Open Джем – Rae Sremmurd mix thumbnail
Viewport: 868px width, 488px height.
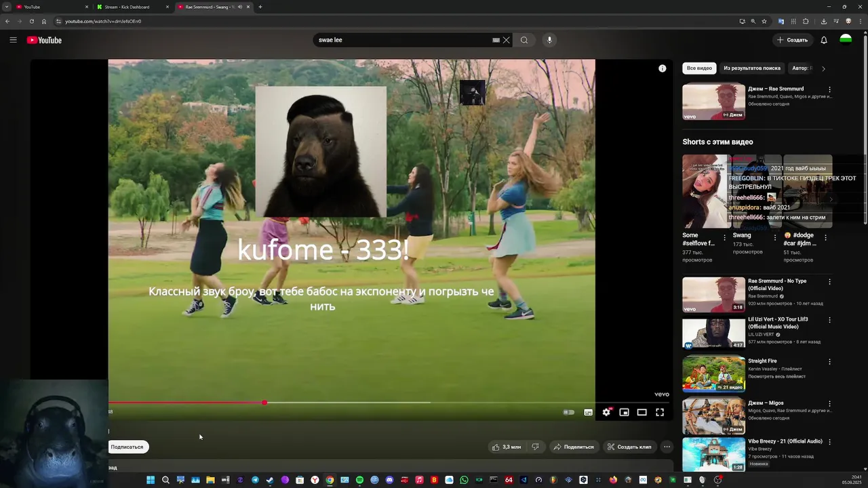tap(713, 102)
